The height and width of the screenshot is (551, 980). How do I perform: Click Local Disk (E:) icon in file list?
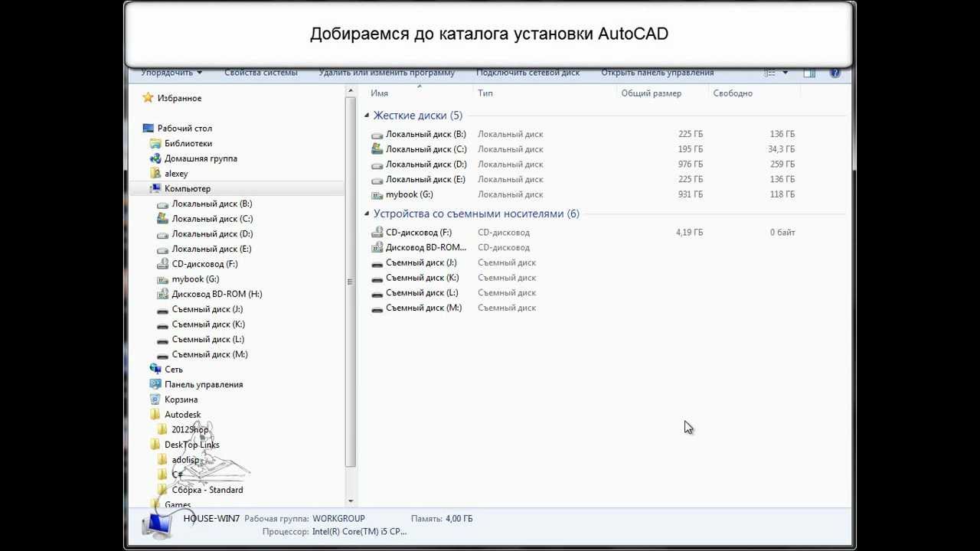(377, 180)
